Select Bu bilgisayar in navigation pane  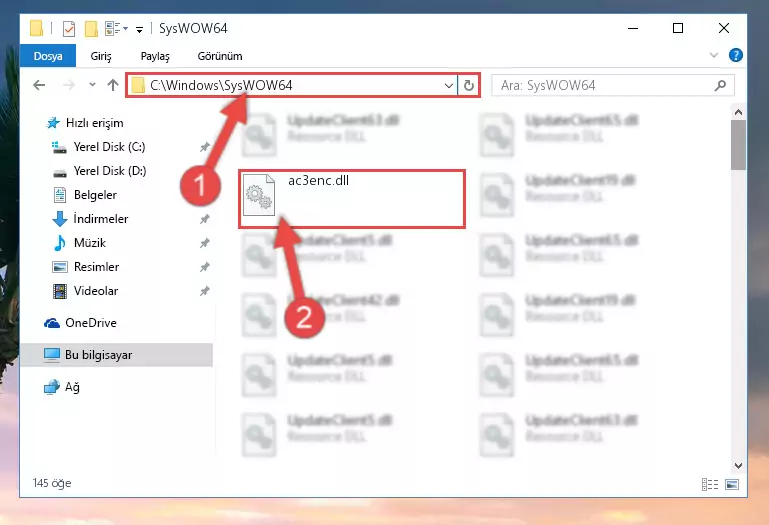pyautogui.click(x=116, y=355)
